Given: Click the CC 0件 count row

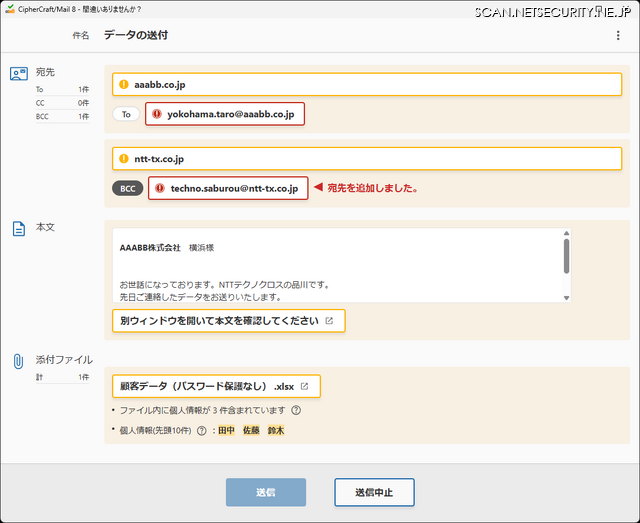Looking at the screenshot, I should 62,103.
